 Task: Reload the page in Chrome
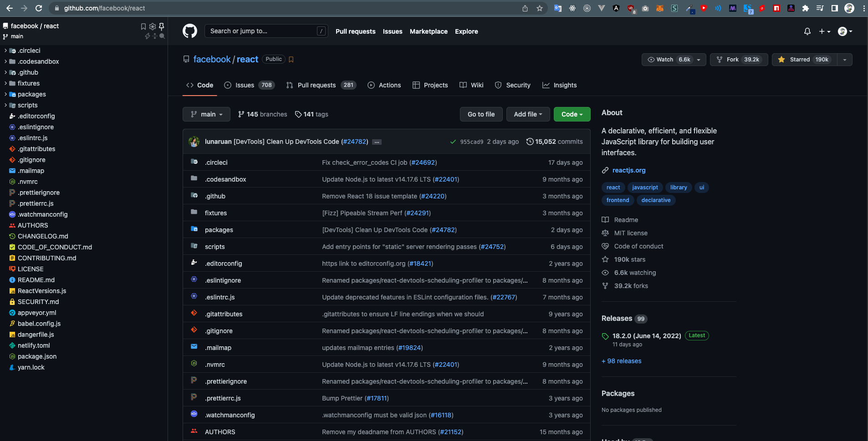click(39, 8)
